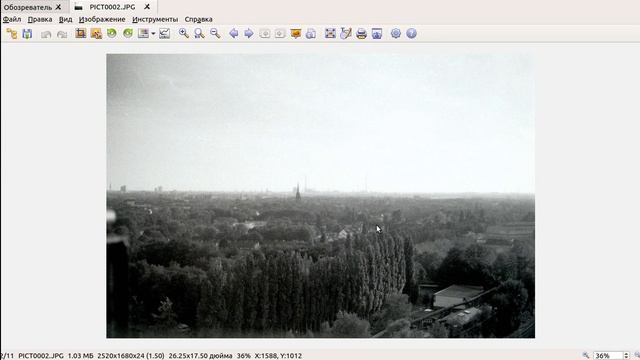640x360 pixels.
Task: Select the Crop tool icon
Action: click(x=80, y=33)
